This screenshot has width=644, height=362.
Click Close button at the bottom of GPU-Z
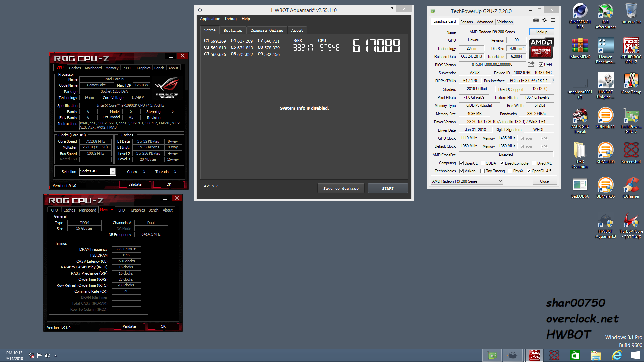(x=544, y=181)
